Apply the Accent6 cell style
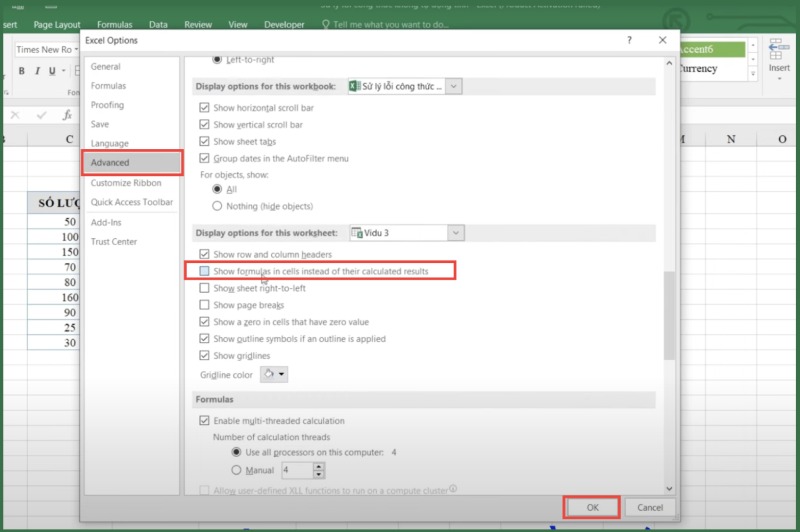The image size is (800, 532). click(x=712, y=49)
